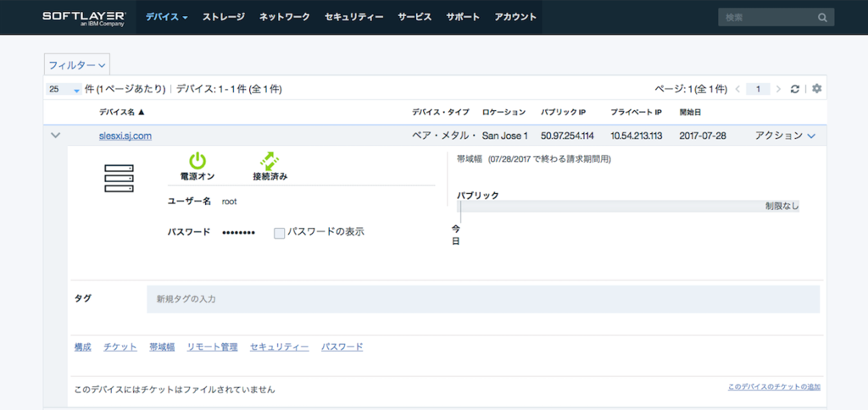Open the ネットワーク menu
The height and width of the screenshot is (410, 868).
click(285, 17)
